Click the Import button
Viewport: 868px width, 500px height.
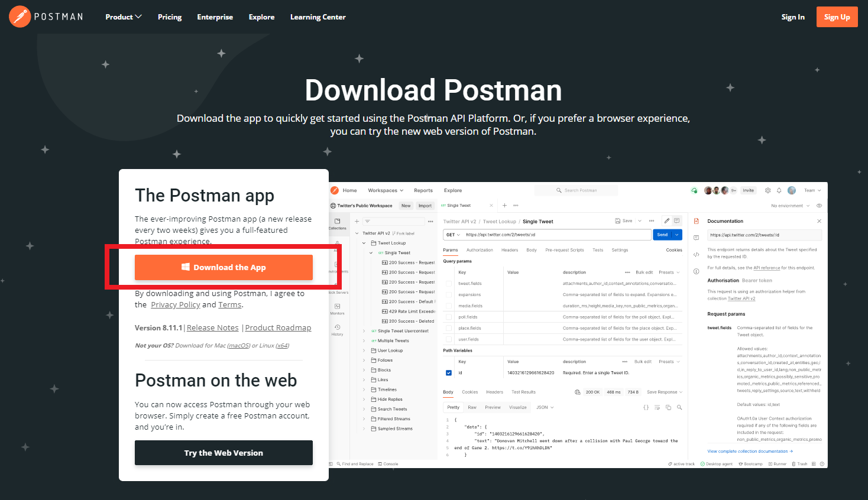click(x=425, y=206)
